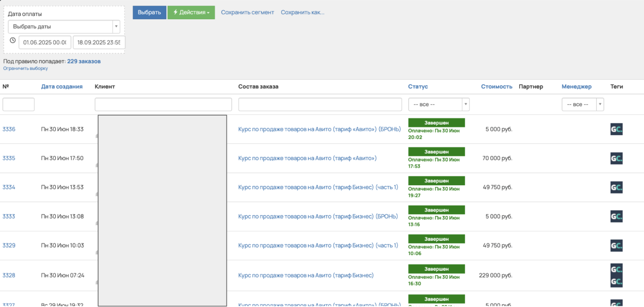Open the green Действия actions menu

(191, 12)
